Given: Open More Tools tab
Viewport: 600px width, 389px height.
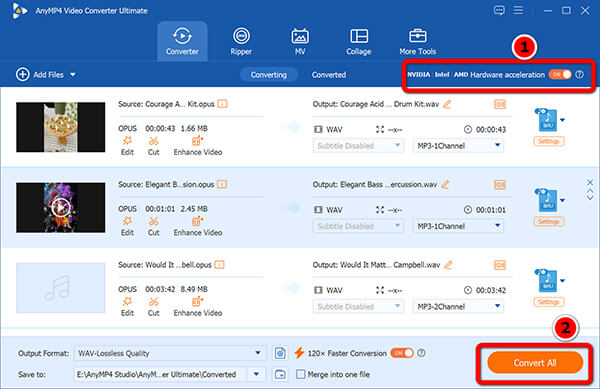Looking at the screenshot, I should [x=417, y=41].
